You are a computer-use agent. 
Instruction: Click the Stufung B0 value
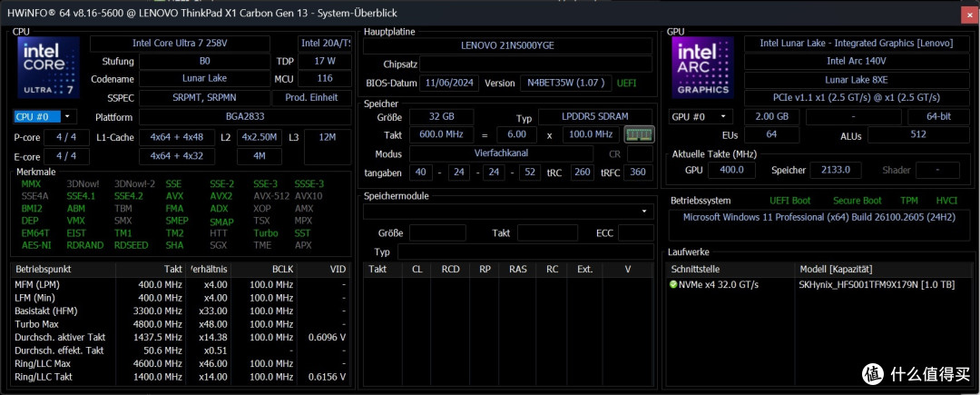pyautogui.click(x=204, y=61)
